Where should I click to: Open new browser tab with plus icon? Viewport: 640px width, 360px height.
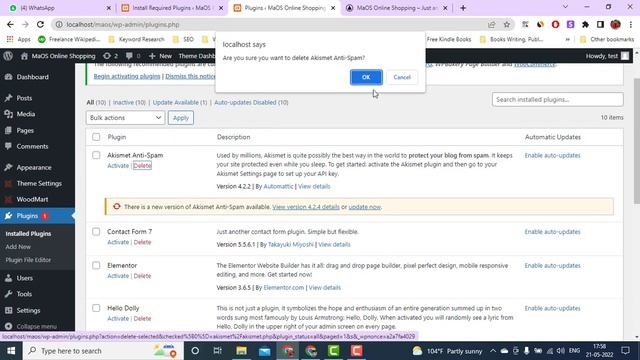463,8
